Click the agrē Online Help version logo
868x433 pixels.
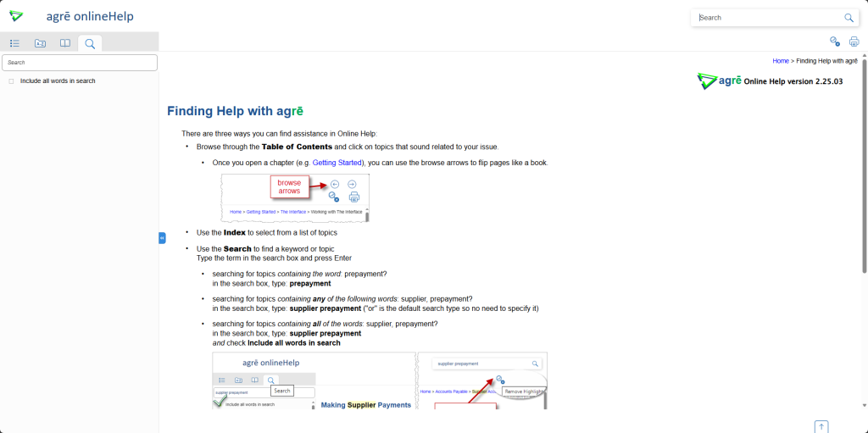pos(770,80)
